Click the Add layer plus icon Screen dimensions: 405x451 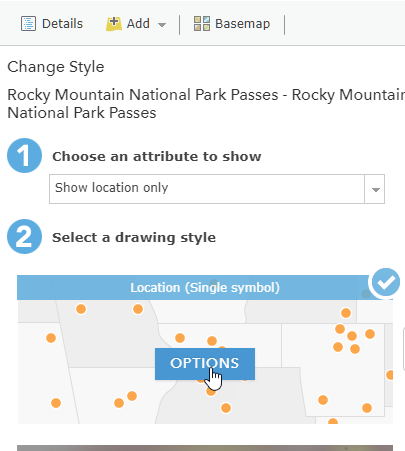click(114, 24)
